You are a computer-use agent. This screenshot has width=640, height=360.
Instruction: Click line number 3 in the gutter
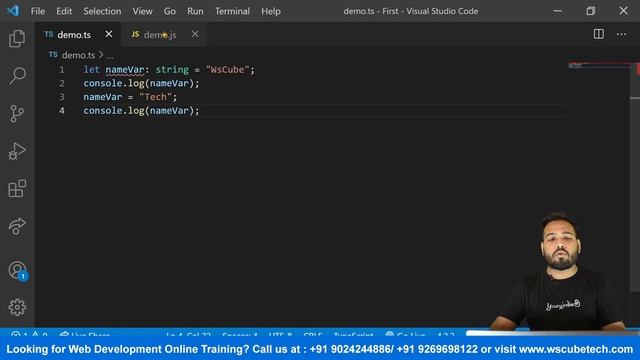pos(62,97)
